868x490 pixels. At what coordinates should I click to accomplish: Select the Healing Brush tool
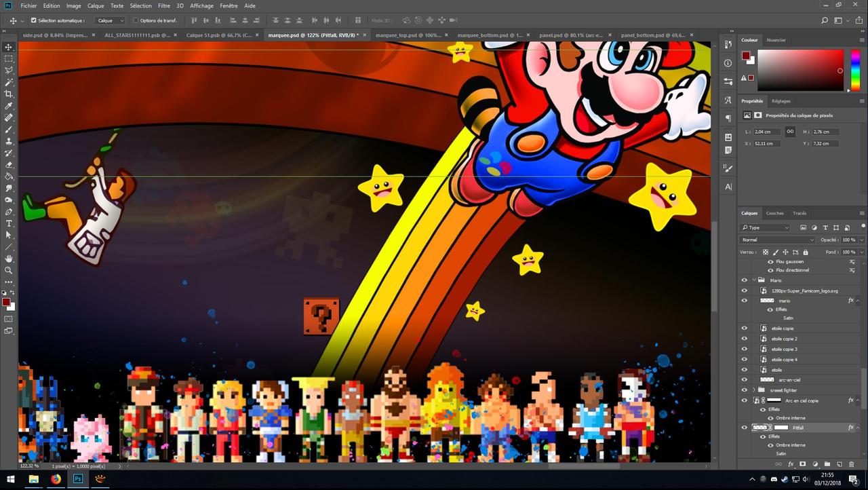pos(9,117)
